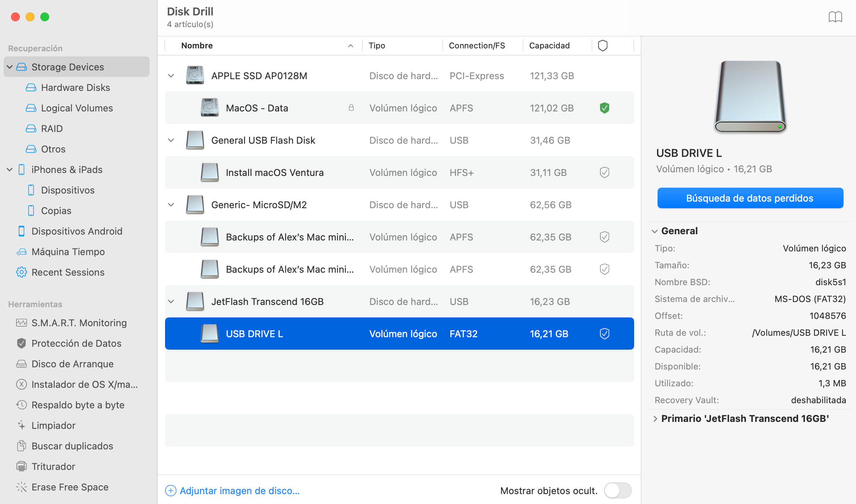Collapse General USB Flash Disk row chevron
The image size is (856, 504).
point(171,140)
